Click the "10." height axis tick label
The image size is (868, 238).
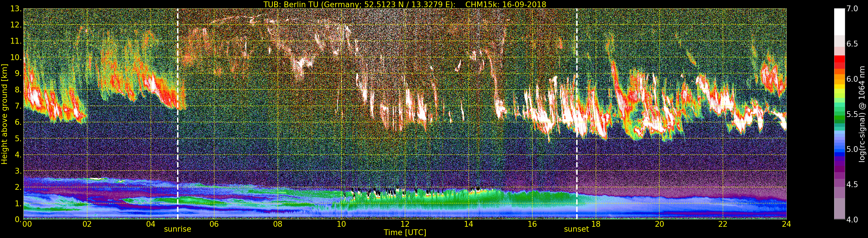16,57
